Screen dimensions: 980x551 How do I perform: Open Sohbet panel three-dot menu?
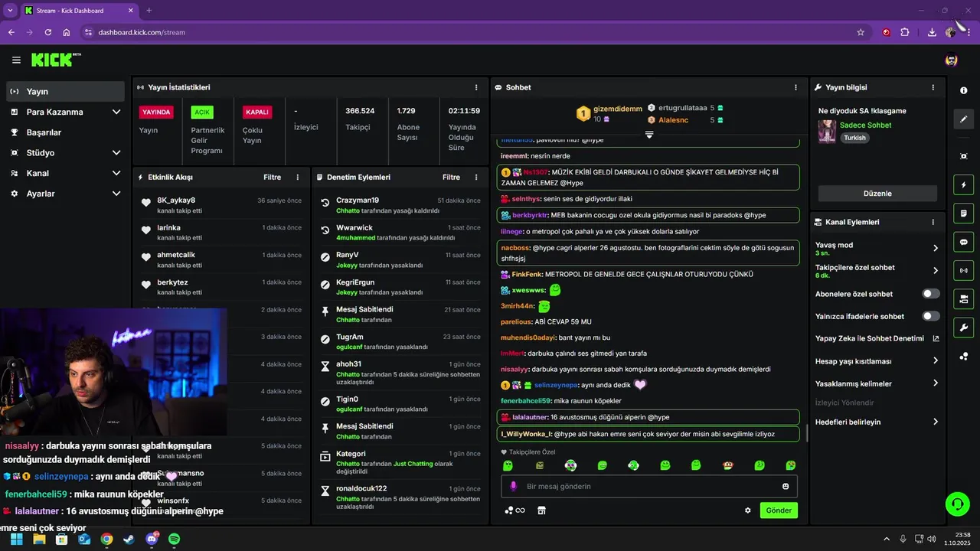coord(796,87)
